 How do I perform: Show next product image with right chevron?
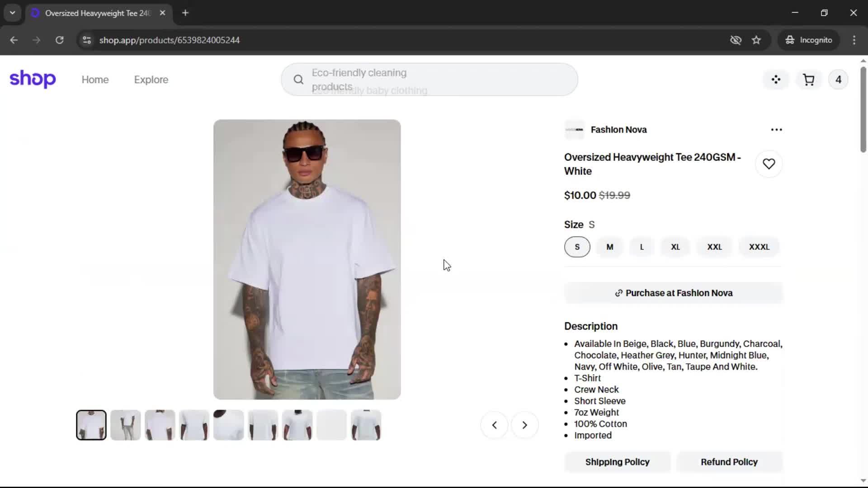tap(524, 425)
